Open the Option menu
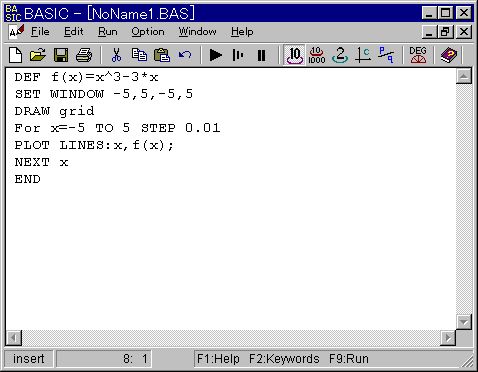Screen dimensions: 478x372 [148, 32]
